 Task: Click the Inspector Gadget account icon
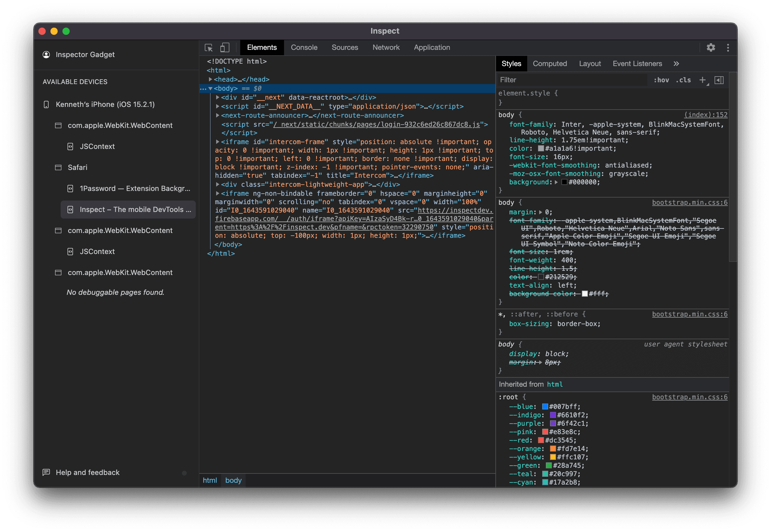46,54
